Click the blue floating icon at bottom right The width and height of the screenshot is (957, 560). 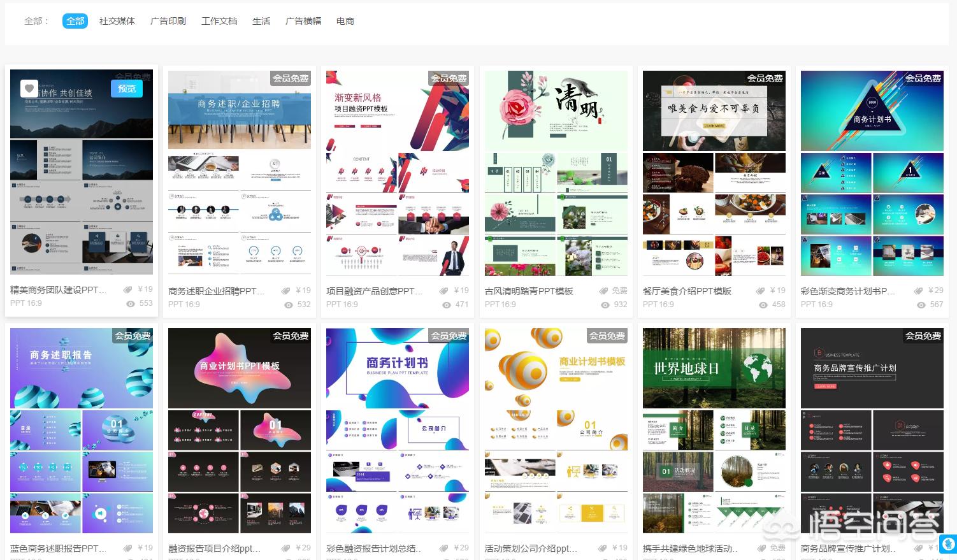(x=948, y=543)
